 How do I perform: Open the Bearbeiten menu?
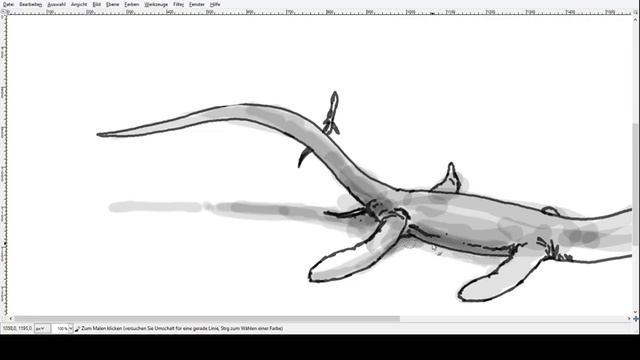(x=31, y=4)
